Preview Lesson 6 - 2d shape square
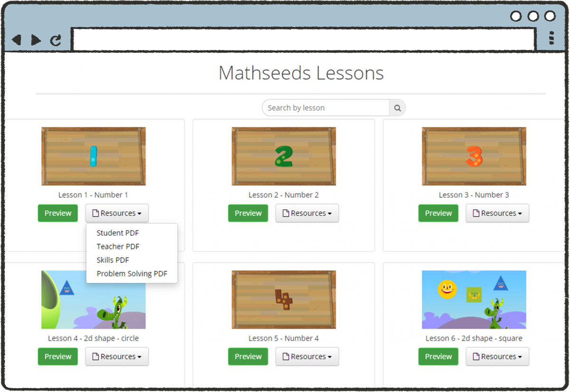 pyautogui.click(x=438, y=357)
